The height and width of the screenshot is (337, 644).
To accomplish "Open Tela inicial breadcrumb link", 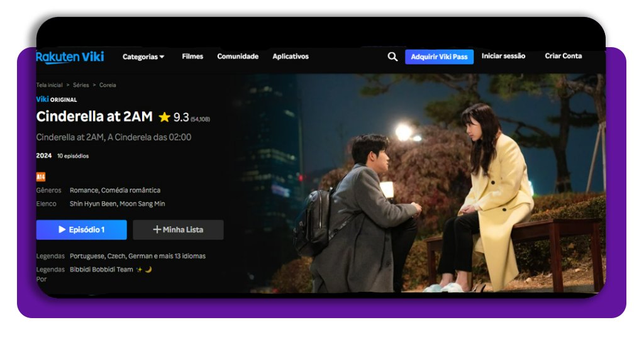I will tap(49, 85).
